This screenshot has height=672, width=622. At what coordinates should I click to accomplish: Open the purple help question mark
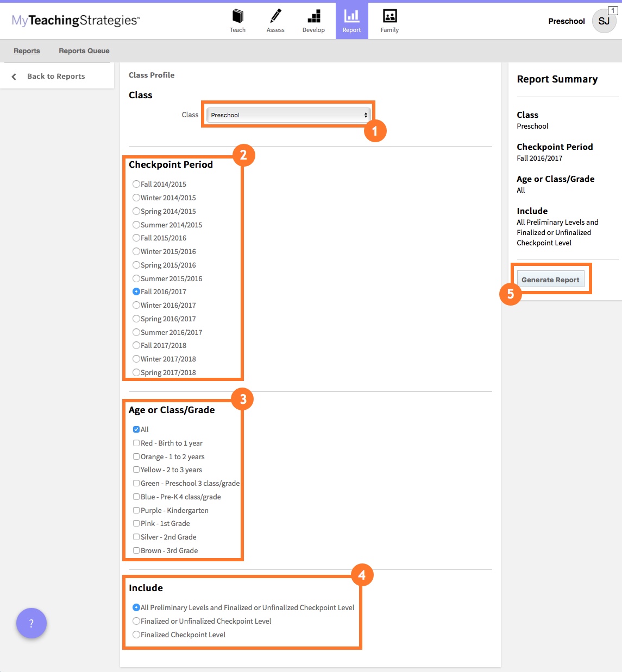click(32, 623)
